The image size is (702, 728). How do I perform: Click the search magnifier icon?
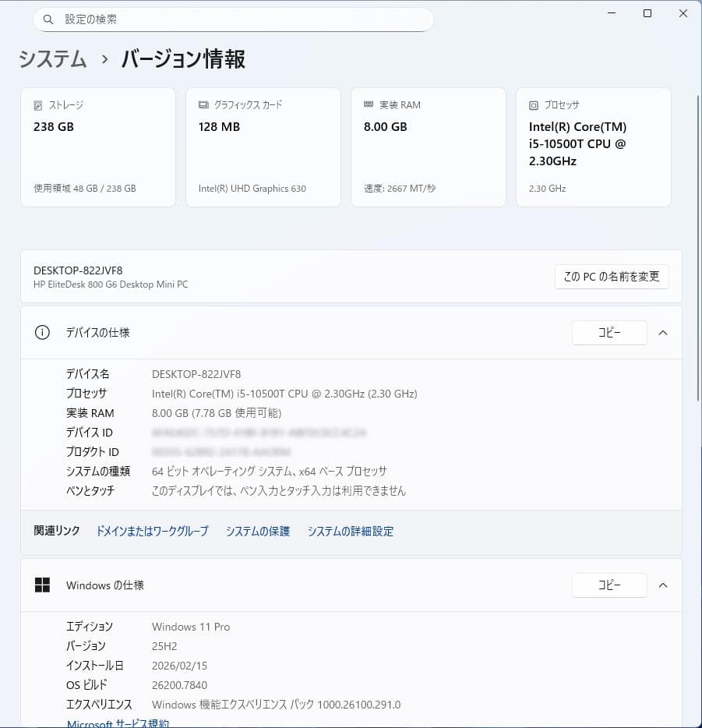click(x=48, y=19)
